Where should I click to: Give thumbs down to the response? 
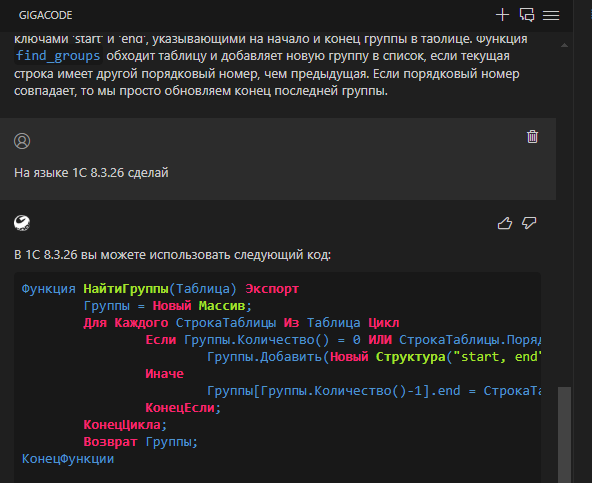point(529,223)
